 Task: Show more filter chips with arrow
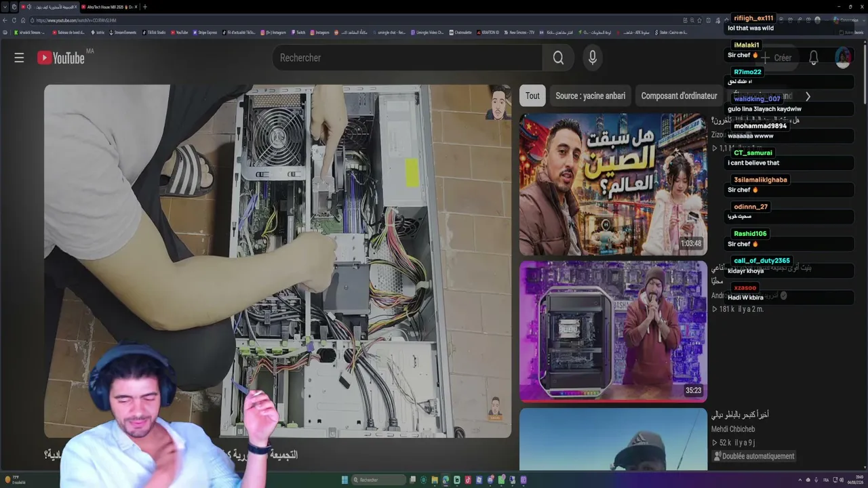808,96
